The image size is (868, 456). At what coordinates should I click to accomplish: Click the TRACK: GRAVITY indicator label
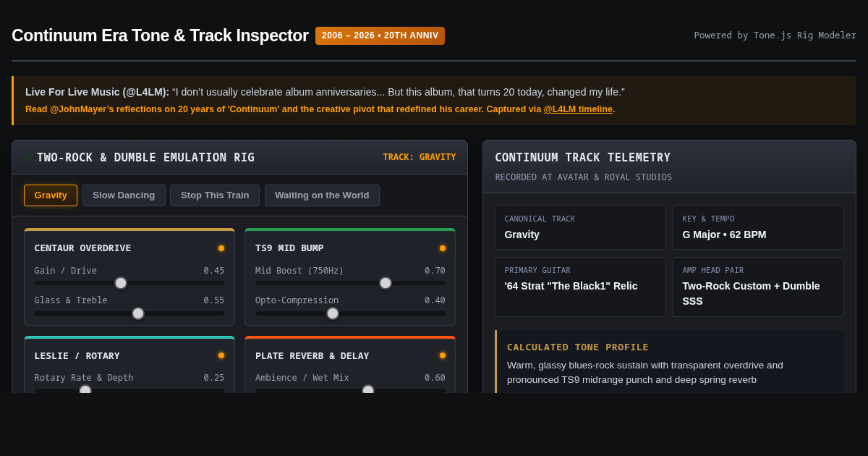(420, 157)
